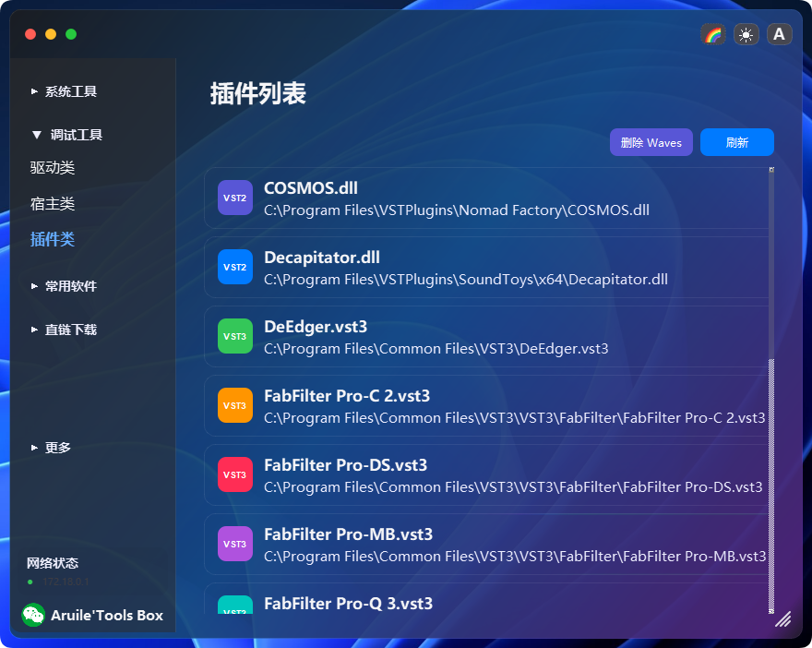
Task: Expand the 直链下载 section
Action: [65, 330]
